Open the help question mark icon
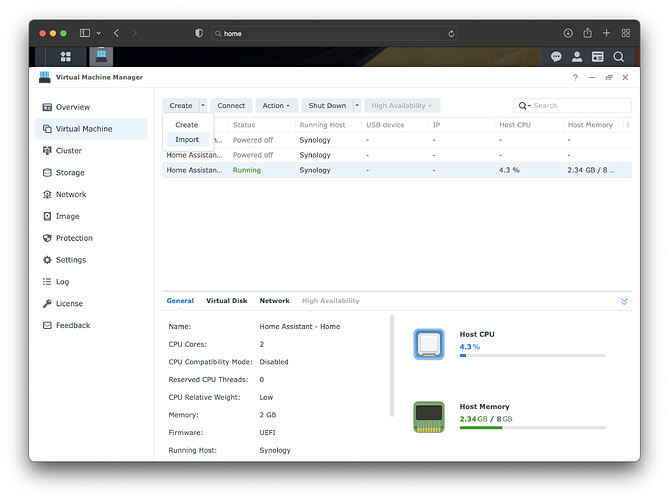Screen dimensions: 669x500 (x=575, y=77)
